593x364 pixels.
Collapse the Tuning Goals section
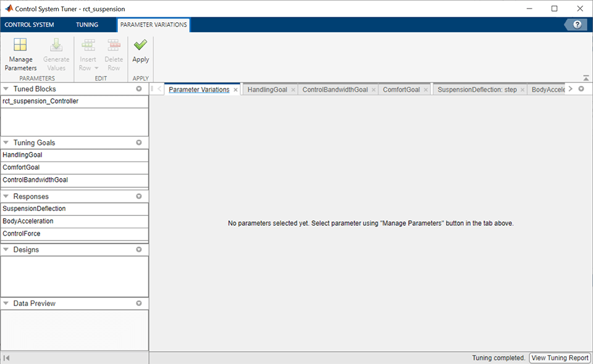(x=6, y=143)
